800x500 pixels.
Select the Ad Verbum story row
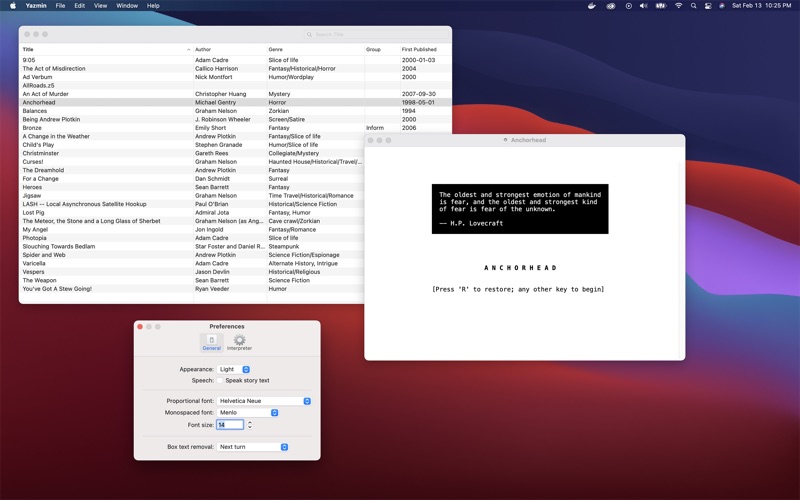235,77
